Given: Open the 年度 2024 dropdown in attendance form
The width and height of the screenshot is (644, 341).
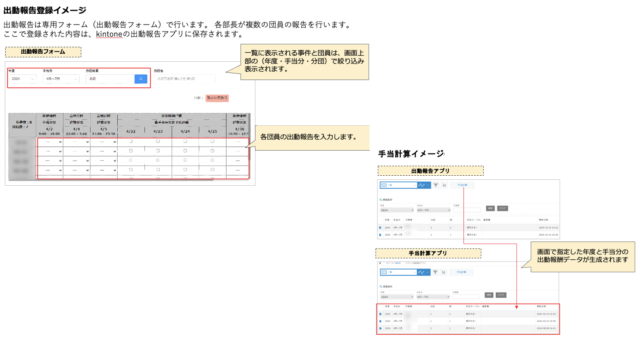Looking at the screenshot, I should point(22,79).
